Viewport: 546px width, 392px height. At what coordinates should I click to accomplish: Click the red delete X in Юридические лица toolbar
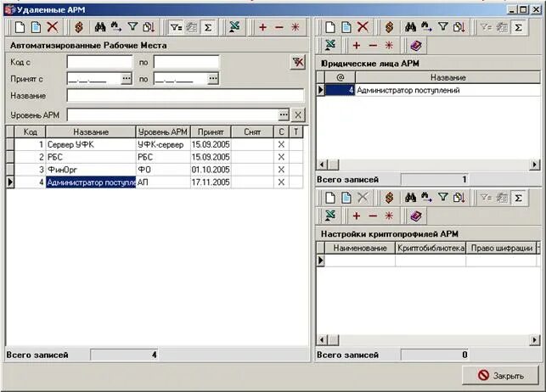point(363,27)
